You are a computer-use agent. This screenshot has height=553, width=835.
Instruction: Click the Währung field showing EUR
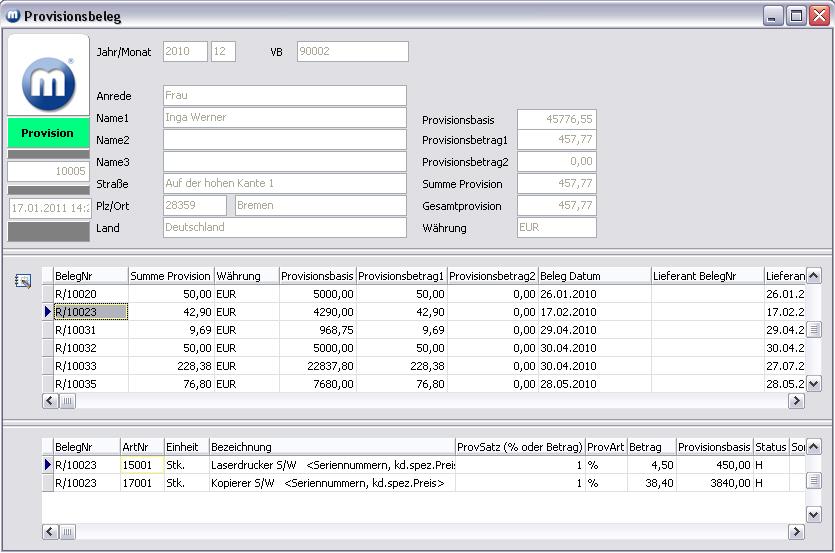[x=556, y=228]
